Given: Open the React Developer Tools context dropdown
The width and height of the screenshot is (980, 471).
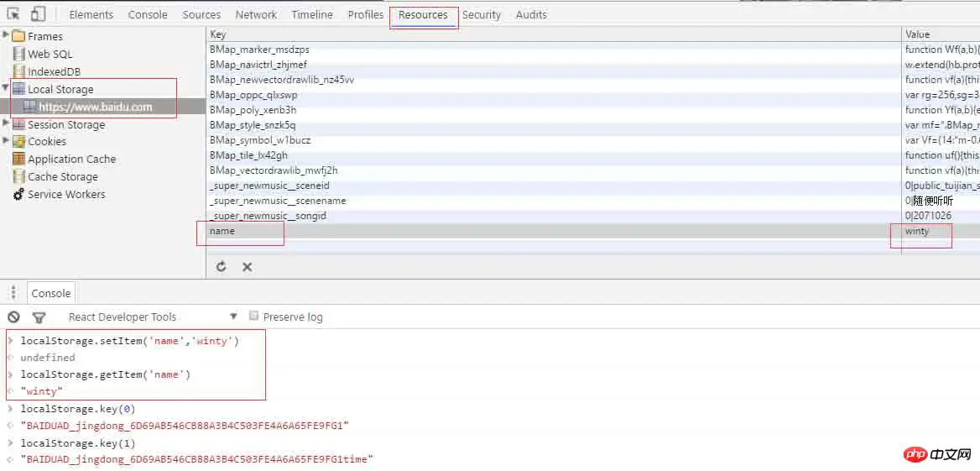Looking at the screenshot, I should tap(233, 317).
